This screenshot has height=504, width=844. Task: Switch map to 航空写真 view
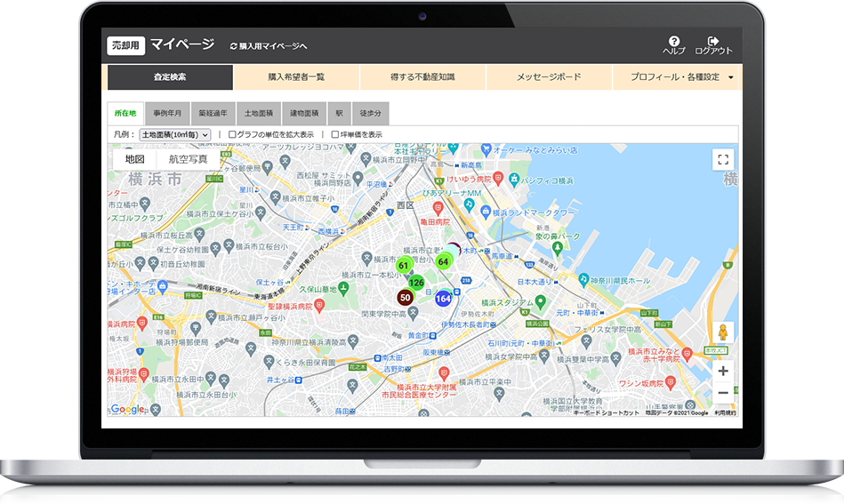(188, 159)
